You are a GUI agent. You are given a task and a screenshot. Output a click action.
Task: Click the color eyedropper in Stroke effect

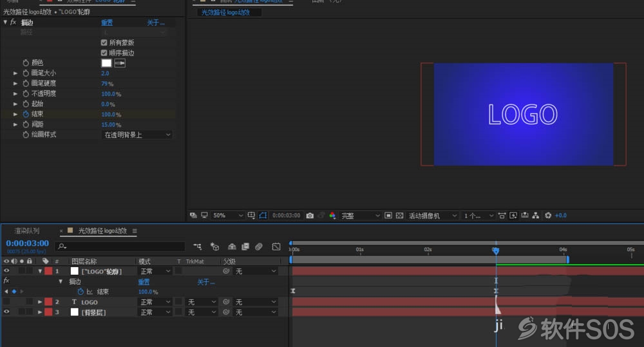(x=120, y=63)
